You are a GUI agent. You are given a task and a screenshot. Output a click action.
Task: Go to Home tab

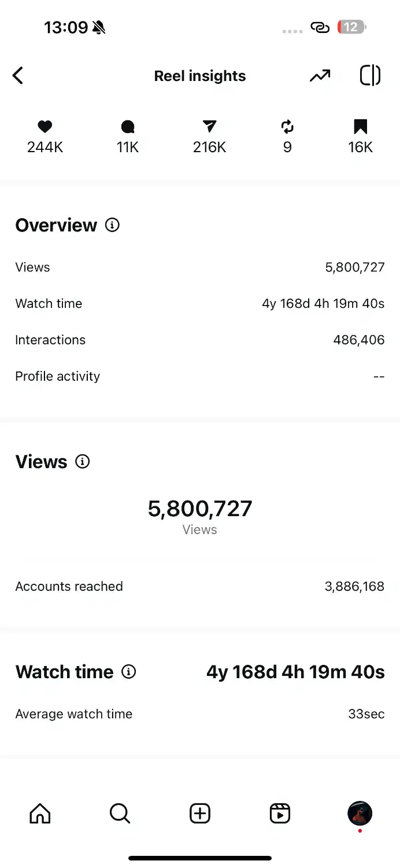coord(40,814)
